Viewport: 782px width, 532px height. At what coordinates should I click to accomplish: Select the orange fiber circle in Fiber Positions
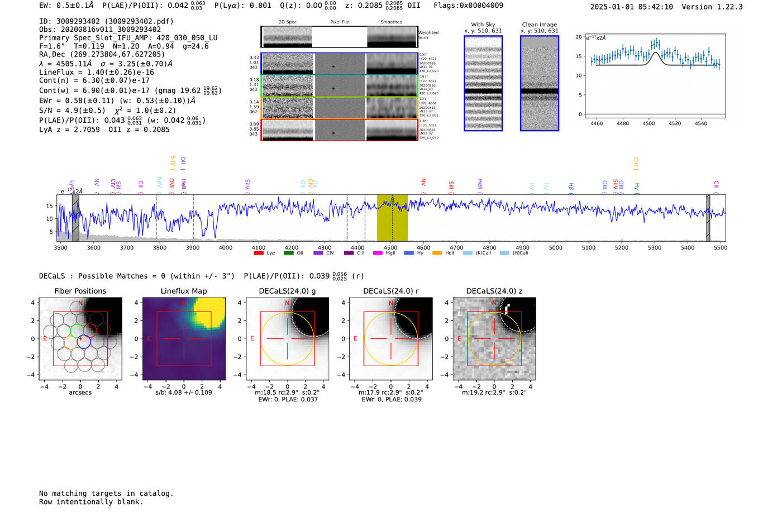[x=70, y=342]
